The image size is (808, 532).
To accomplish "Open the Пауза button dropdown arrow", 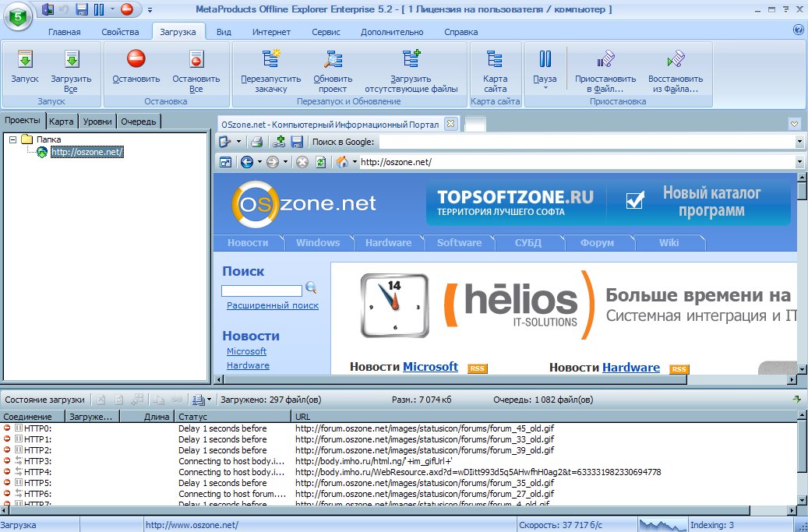I will 545,88.
